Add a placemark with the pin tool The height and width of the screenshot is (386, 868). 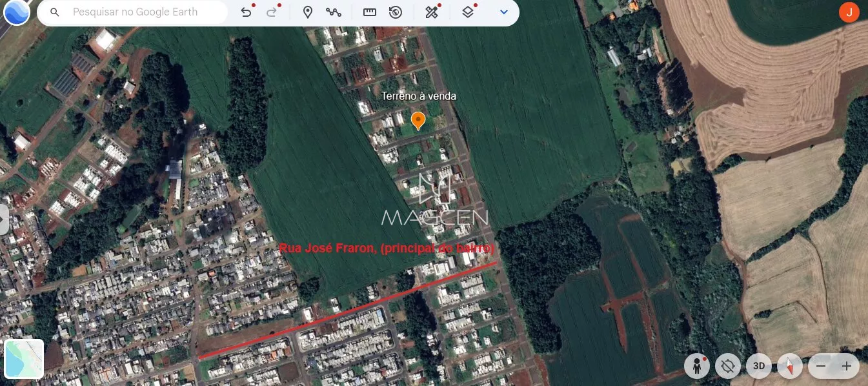click(308, 12)
